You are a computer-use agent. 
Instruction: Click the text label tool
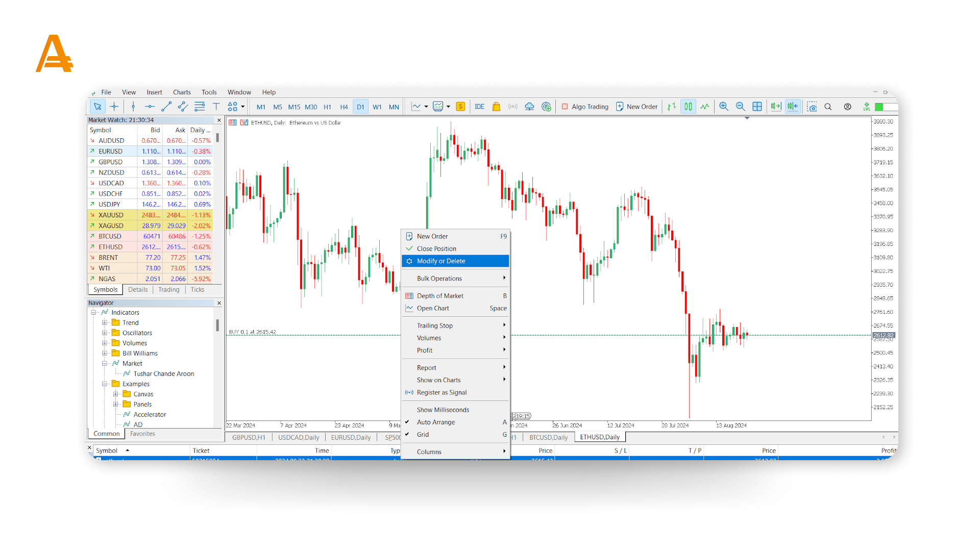pyautogui.click(x=216, y=107)
